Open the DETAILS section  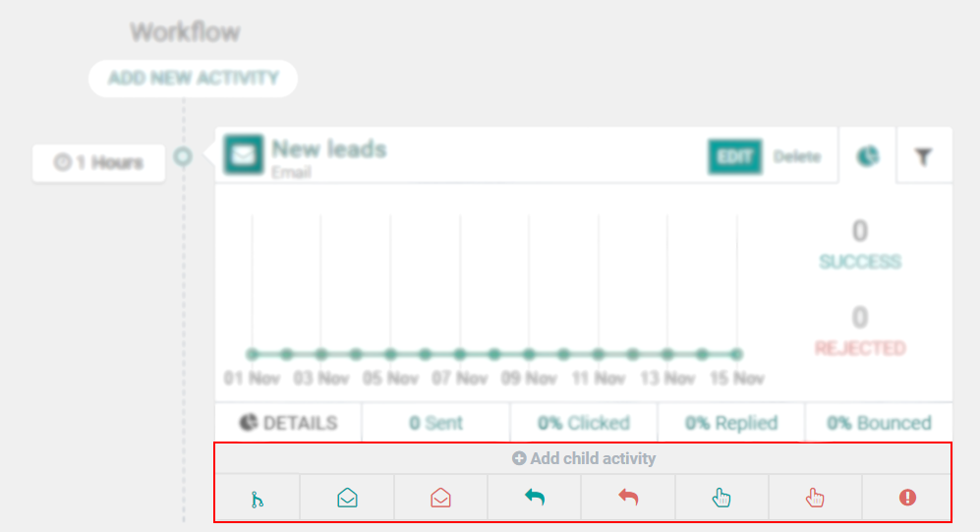coord(288,424)
